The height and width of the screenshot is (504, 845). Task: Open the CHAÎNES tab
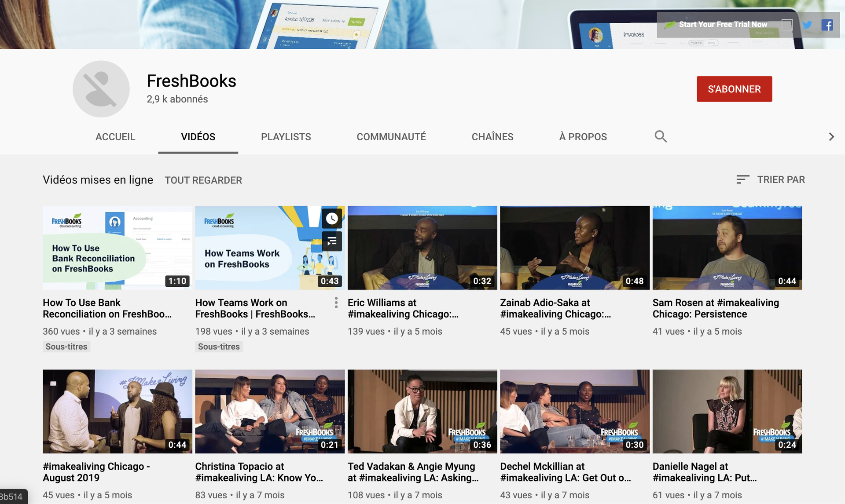point(492,137)
